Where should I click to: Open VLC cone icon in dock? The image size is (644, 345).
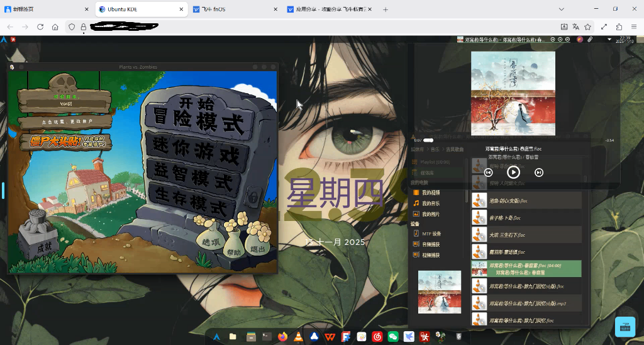[298, 337]
